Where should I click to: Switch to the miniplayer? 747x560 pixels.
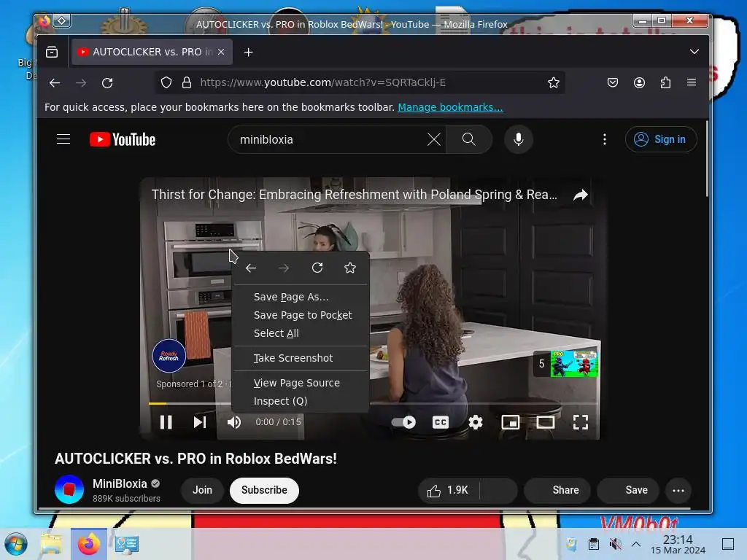[510, 422]
